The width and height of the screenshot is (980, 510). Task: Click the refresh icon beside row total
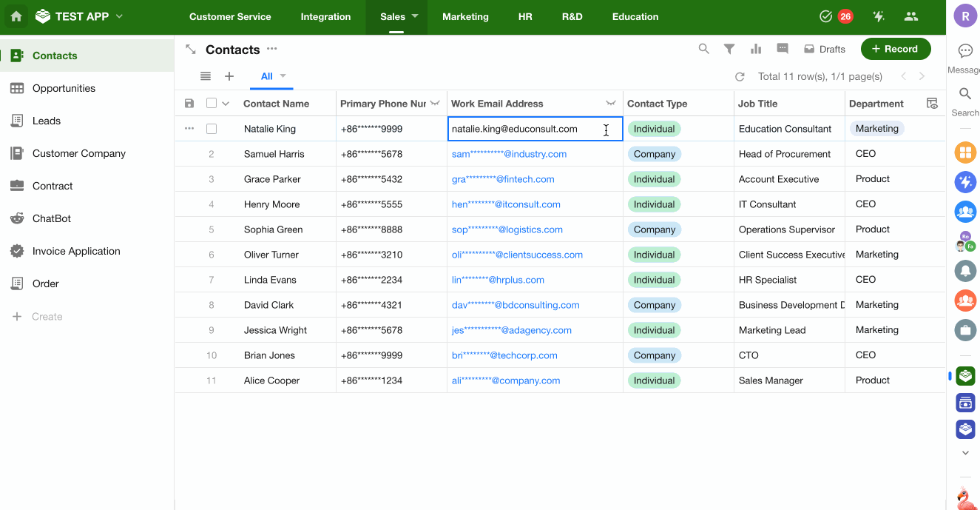point(740,76)
